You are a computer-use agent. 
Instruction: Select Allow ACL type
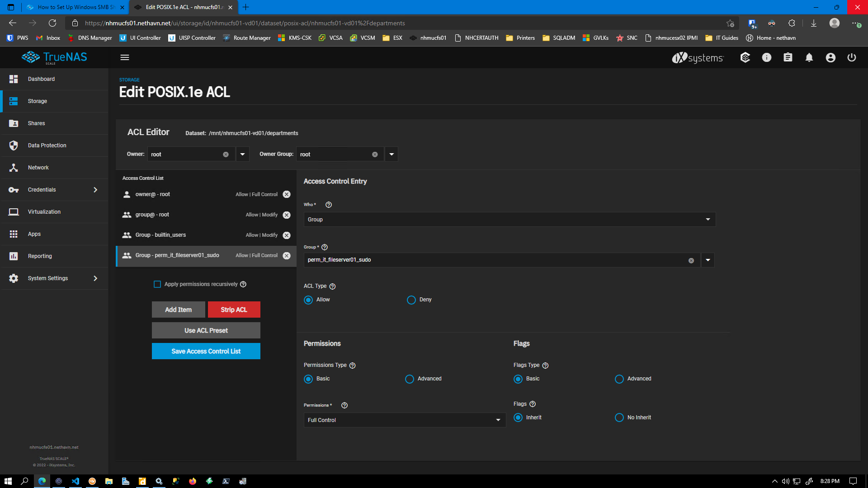[x=308, y=300]
